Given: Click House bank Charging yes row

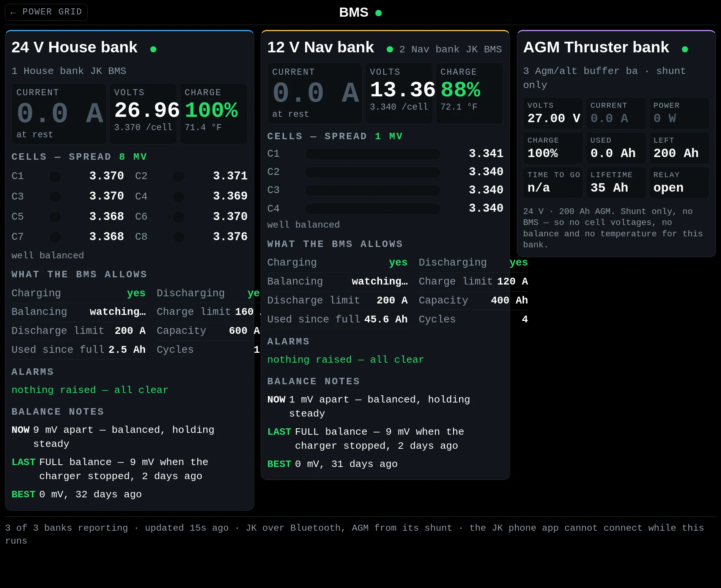Looking at the screenshot, I should pyautogui.click(x=79, y=293).
